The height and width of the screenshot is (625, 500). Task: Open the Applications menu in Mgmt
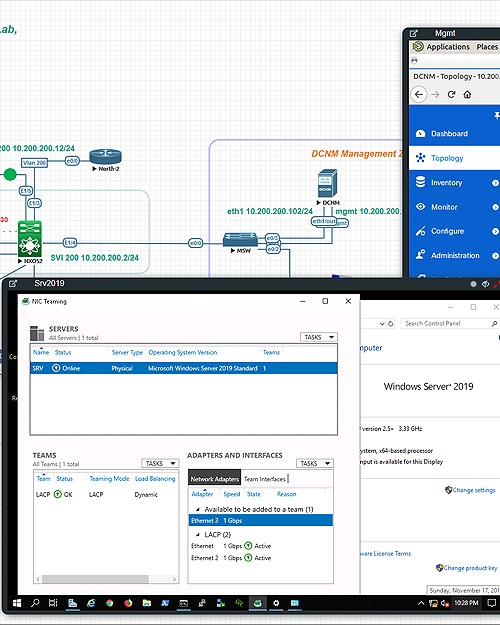448,47
